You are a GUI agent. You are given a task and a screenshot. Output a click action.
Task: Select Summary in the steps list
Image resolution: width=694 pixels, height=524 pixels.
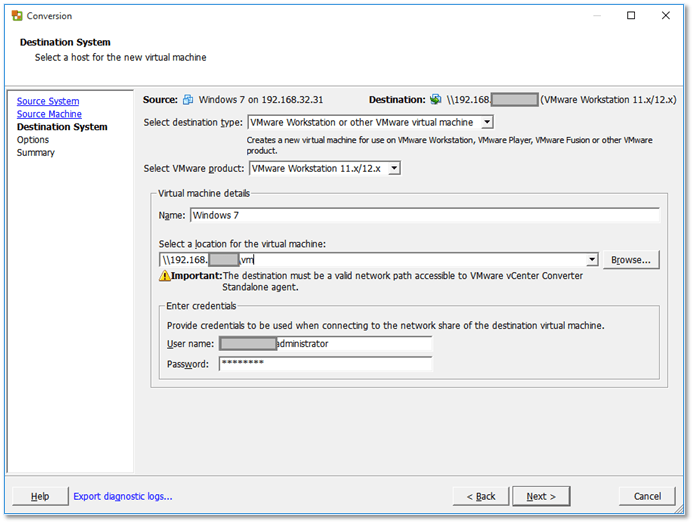coord(35,153)
